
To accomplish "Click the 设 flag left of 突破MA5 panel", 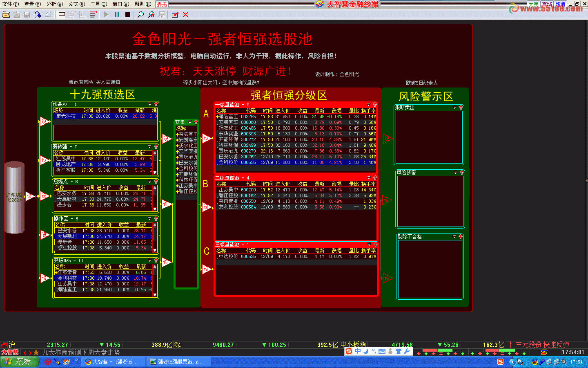I will click(44, 278).
